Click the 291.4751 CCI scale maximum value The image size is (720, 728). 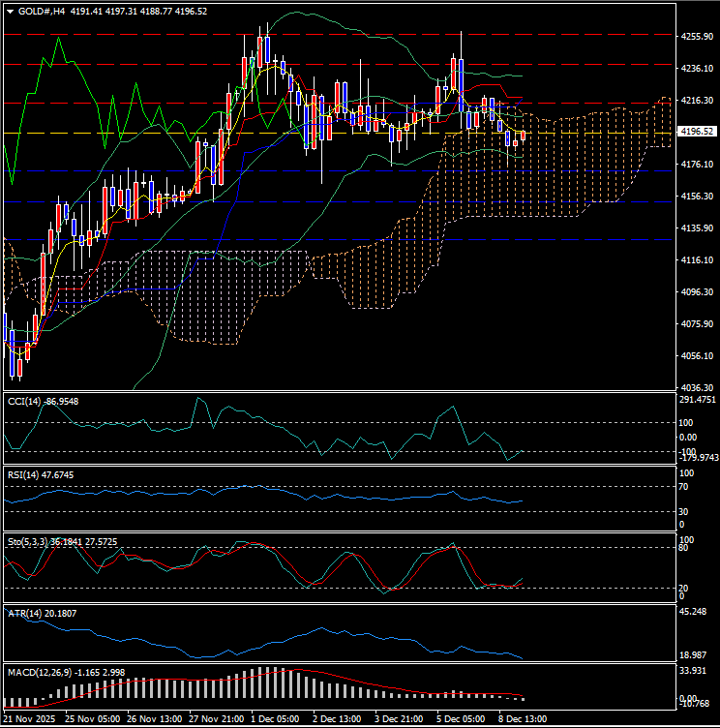(x=695, y=399)
